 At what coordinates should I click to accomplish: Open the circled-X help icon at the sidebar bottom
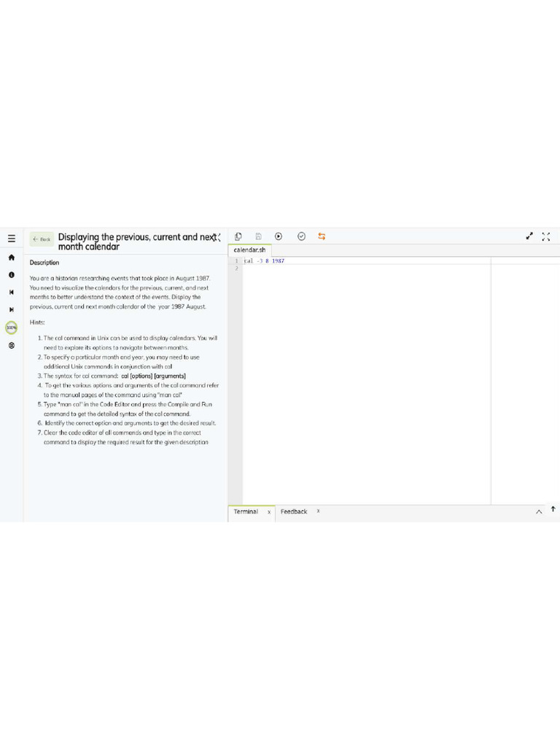[x=12, y=345]
